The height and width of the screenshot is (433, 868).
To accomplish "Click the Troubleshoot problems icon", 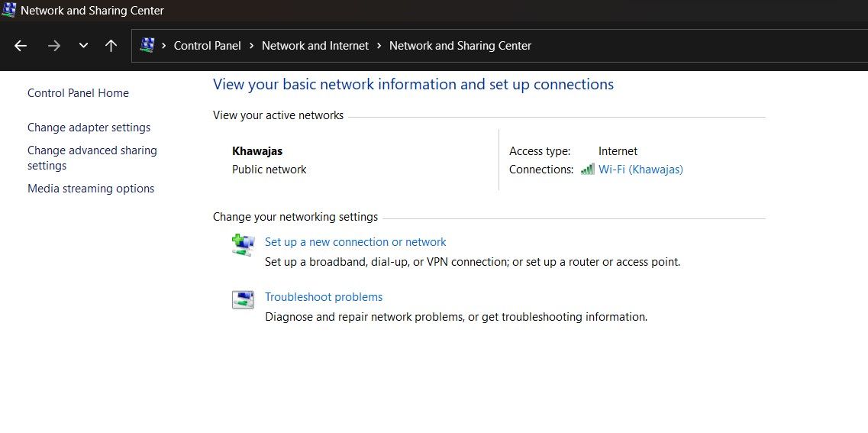I will pyautogui.click(x=243, y=299).
